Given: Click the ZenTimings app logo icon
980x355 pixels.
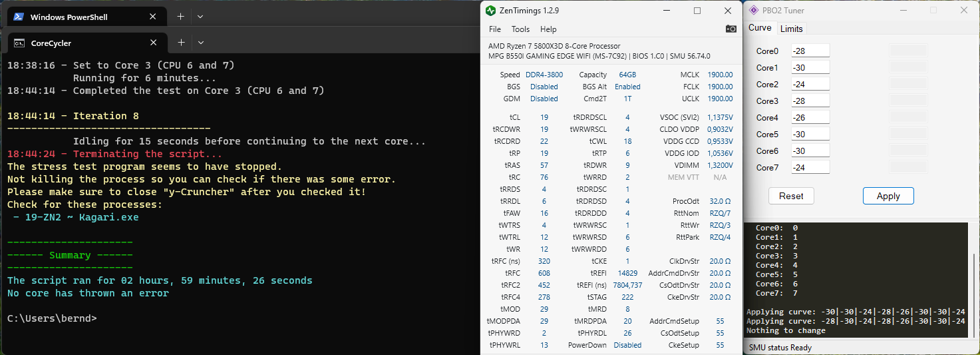Looking at the screenshot, I should click(x=491, y=11).
